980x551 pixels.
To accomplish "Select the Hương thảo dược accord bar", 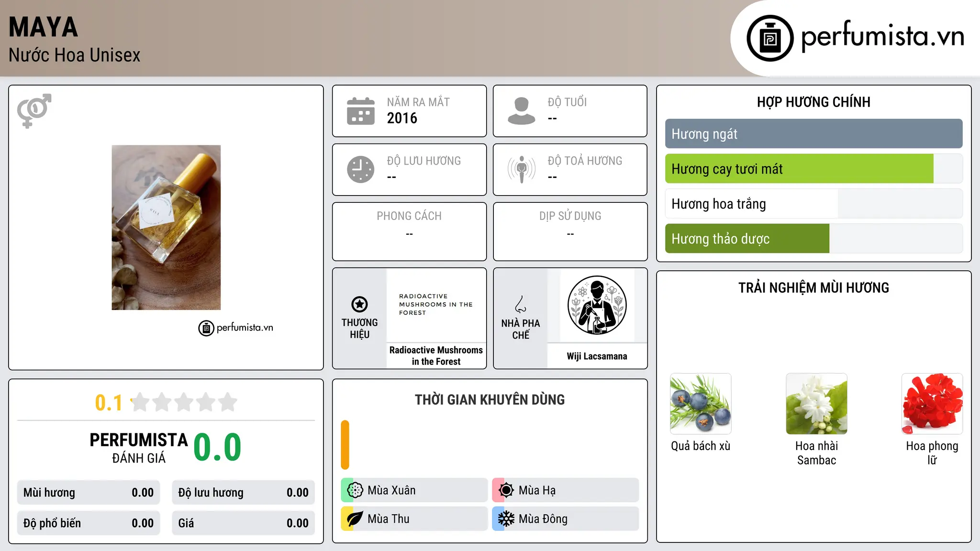I will pos(813,239).
